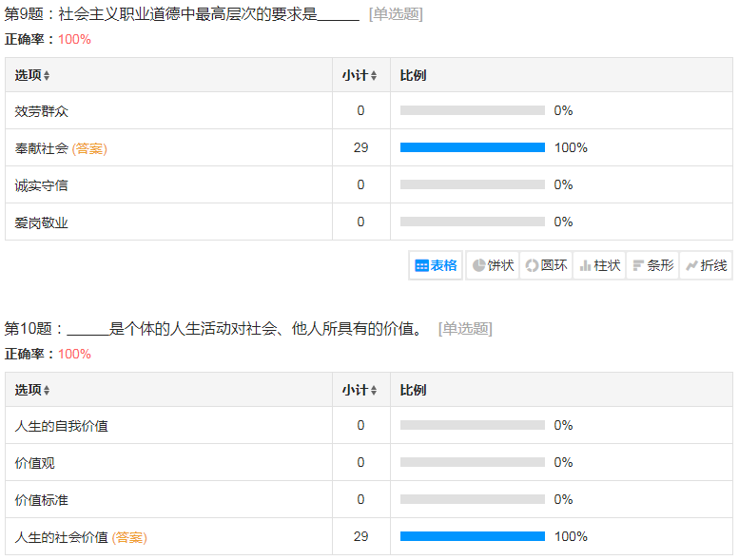Sort question 9 by 小计 column
Image resolution: width=739 pixels, height=560 pixels.
pos(360,75)
